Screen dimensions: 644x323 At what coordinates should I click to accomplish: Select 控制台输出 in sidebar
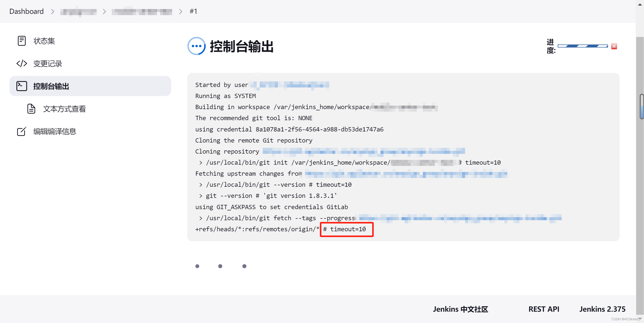[x=90, y=86]
